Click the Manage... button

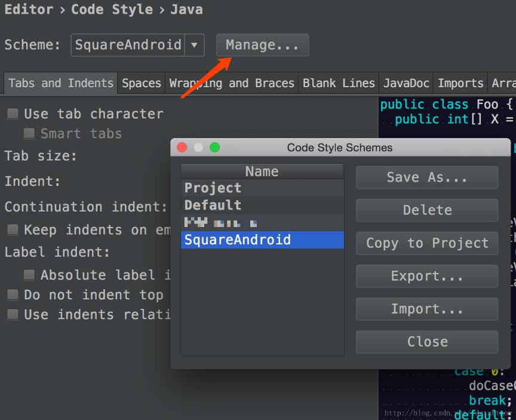(x=262, y=45)
